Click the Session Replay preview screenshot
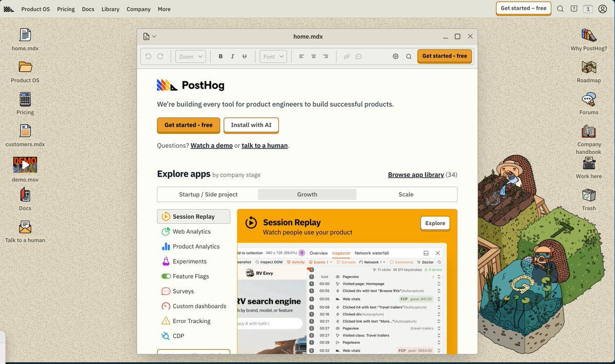615x364 pixels. pyautogui.click(x=342, y=298)
